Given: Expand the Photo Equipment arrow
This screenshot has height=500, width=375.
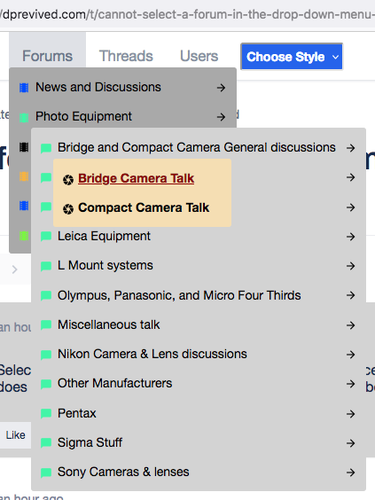Looking at the screenshot, I should [221, 117].
